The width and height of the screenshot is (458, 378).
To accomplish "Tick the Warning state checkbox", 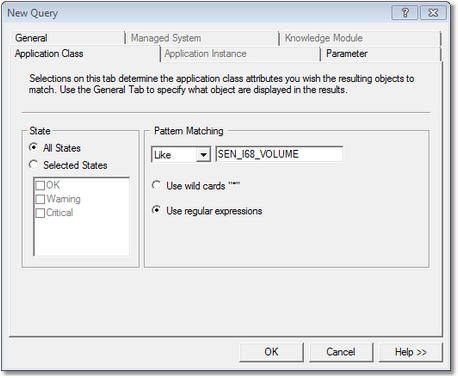I will [40, 199].
